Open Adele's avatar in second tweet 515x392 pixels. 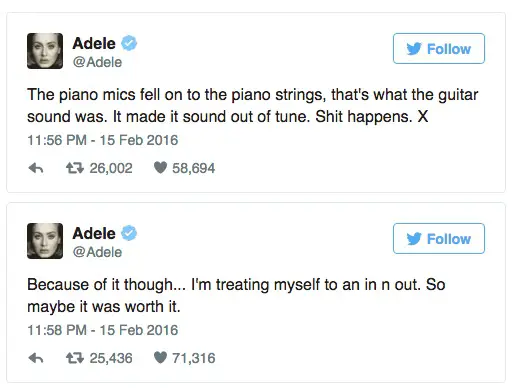click(45, 241)
